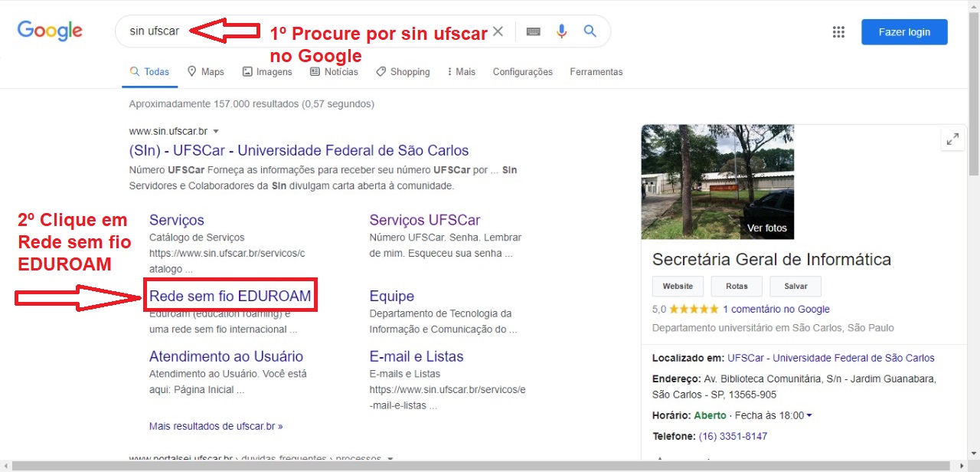This screenshot has height=472, width=980.
Task: Click the Google logo
Action: click(x=50, y=31)
